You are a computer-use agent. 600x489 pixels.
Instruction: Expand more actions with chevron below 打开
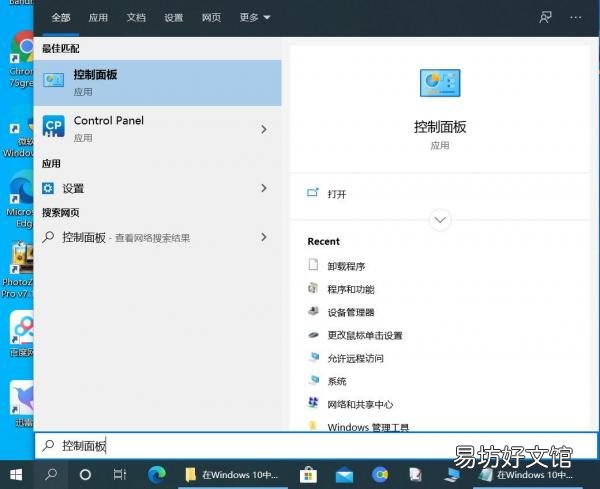click(x=440, y=220)
